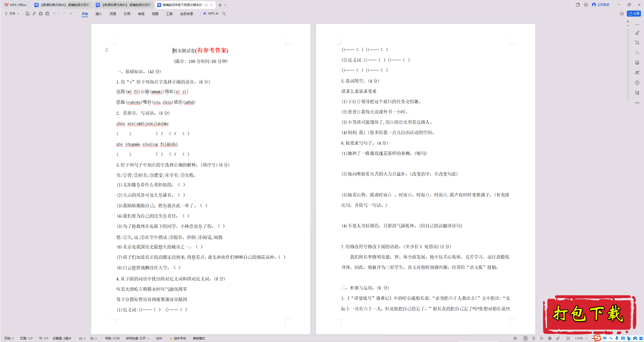
Task: Share the document with the 分享 button
Action: 634,14
